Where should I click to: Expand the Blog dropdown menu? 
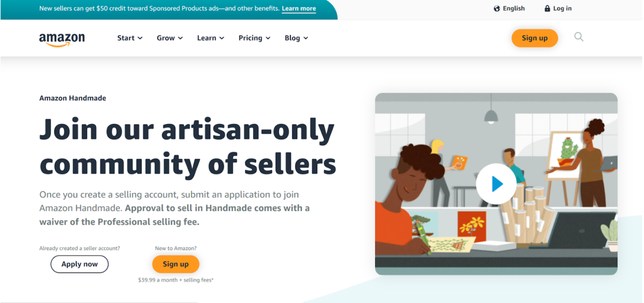(x=296, y=38)
